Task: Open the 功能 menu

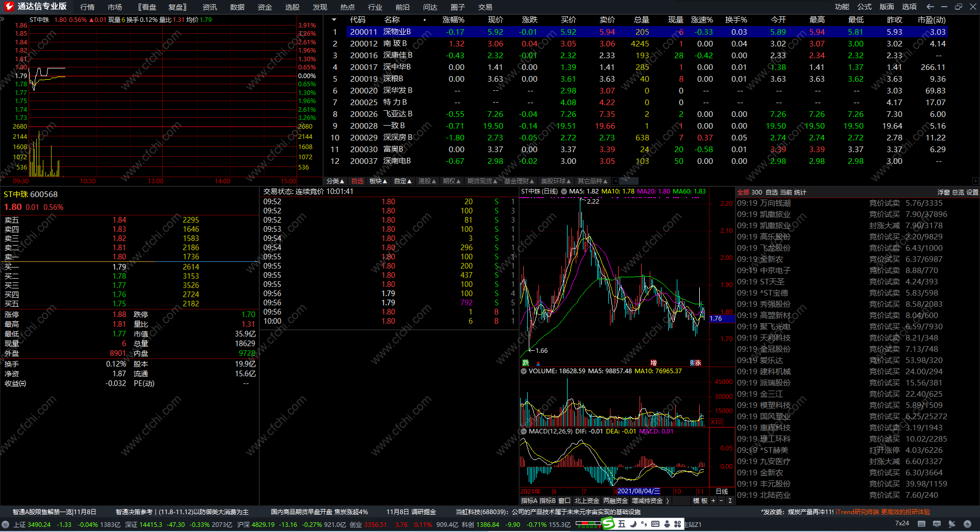Action: point(842,7)
